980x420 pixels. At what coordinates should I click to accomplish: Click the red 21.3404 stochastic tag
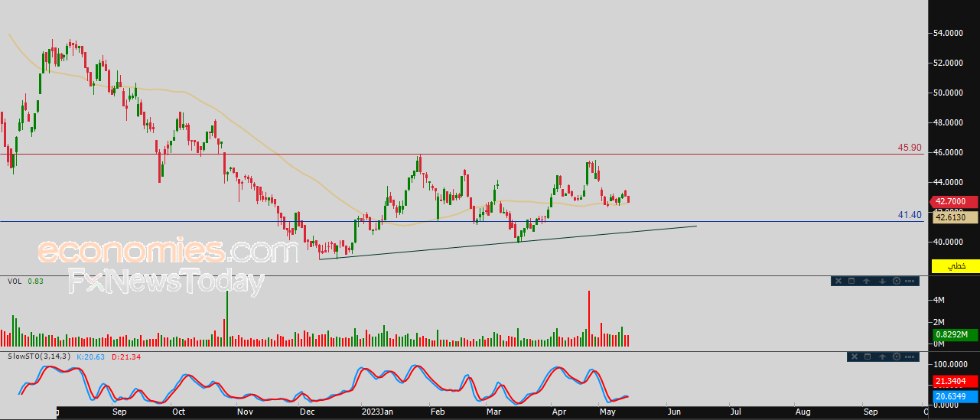[x=956, y=380]
